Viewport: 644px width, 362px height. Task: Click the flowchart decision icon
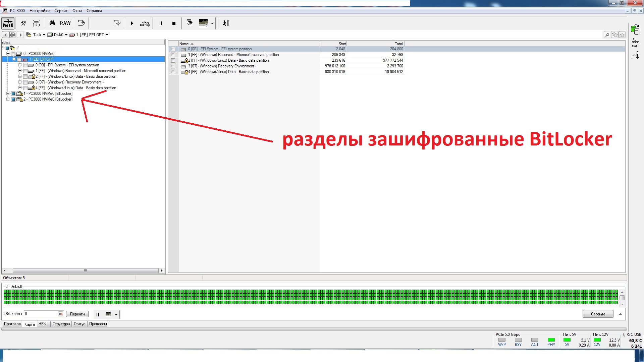(x=145, y=23)
